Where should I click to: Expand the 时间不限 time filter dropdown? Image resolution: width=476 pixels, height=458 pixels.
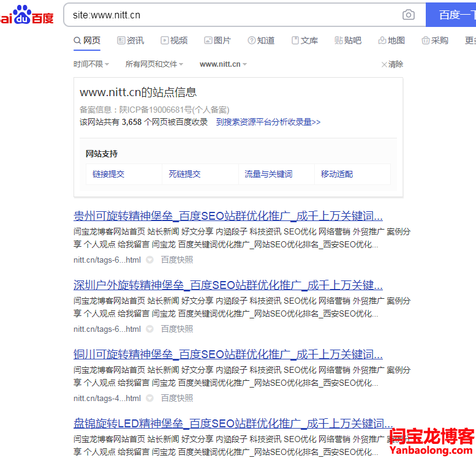tap(91, 64)
